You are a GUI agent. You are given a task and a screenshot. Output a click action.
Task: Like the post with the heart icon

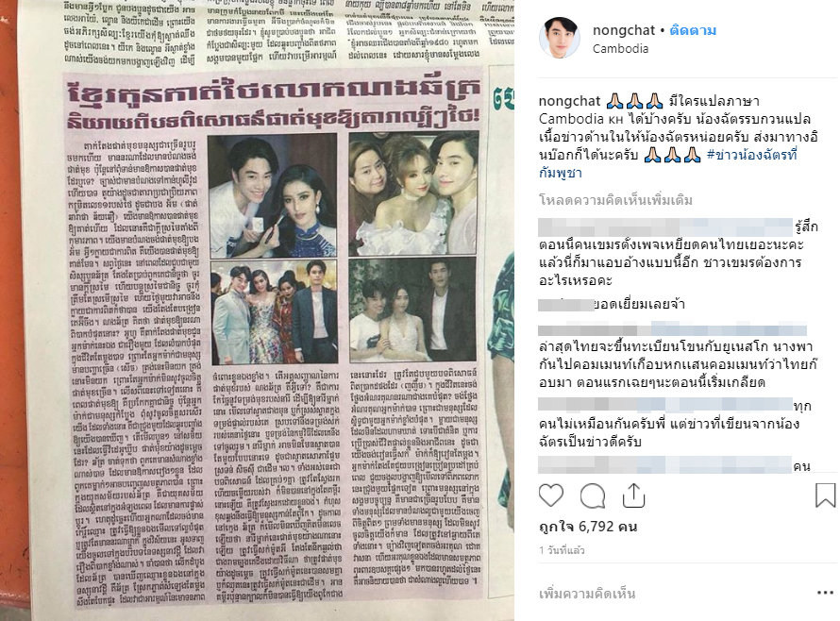coord(550,495)
